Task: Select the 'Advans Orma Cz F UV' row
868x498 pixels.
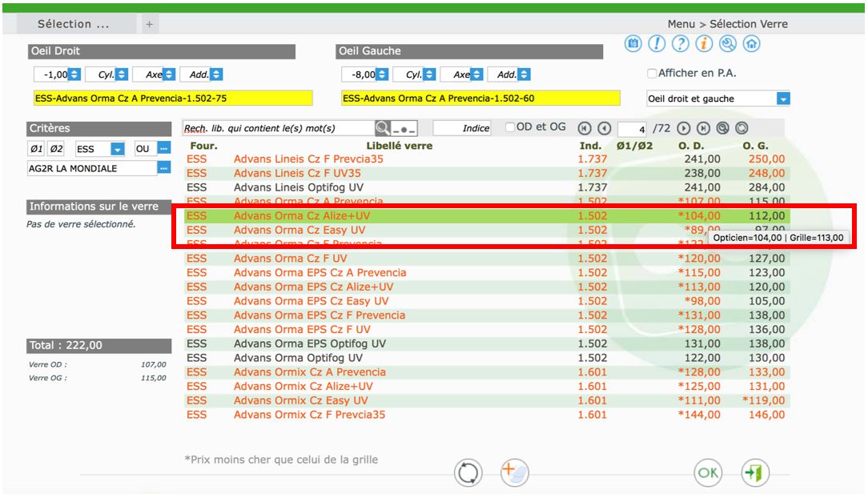Action: (x=487, y=259)
